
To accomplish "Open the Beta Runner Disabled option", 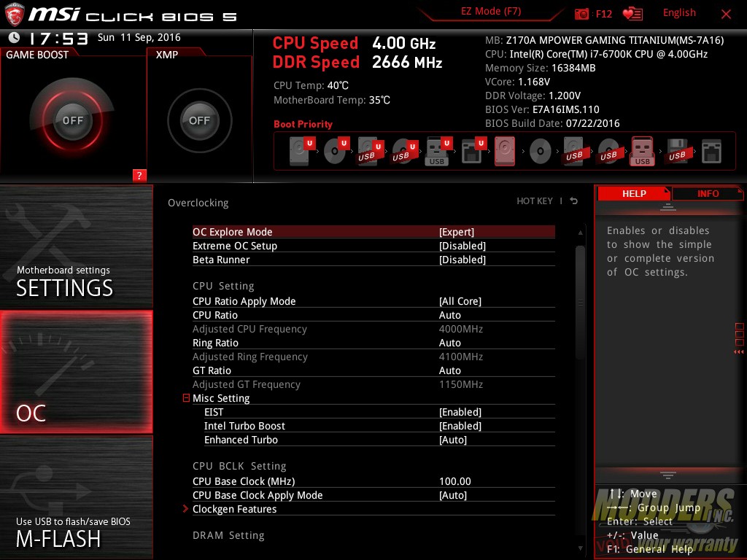I will tap(373, 260).
